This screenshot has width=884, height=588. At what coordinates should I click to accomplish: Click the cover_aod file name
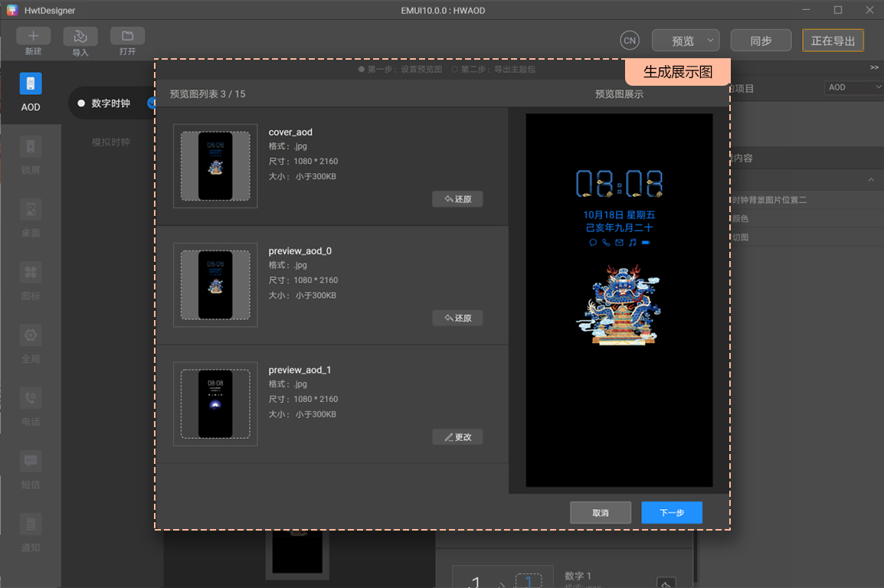tap(290, 132)
